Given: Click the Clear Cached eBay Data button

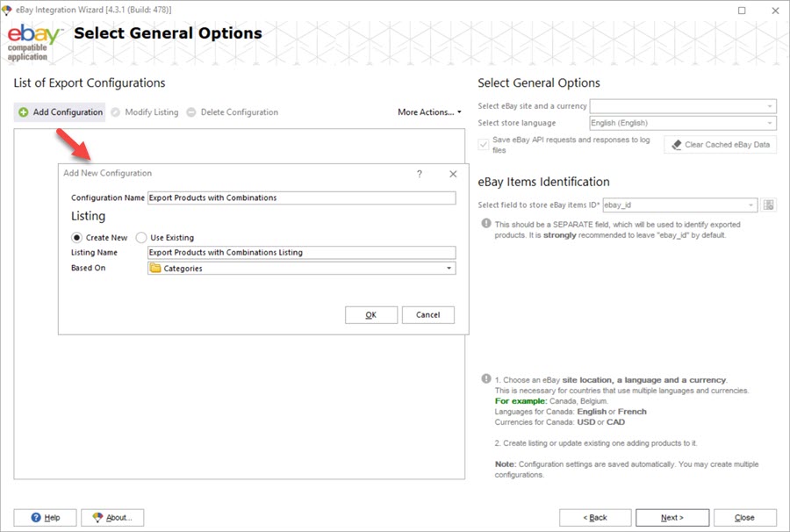Looking at the screenshot, I should point(721,145).
